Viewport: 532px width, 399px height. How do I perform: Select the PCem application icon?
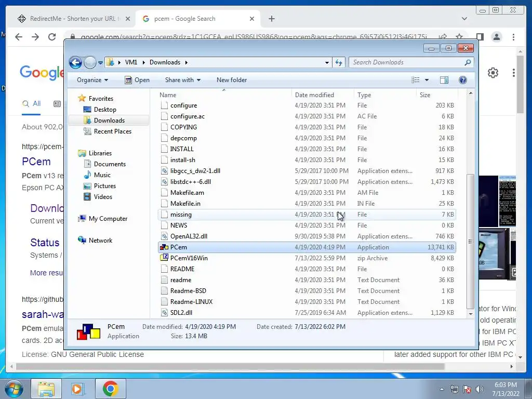click(164, 247)
